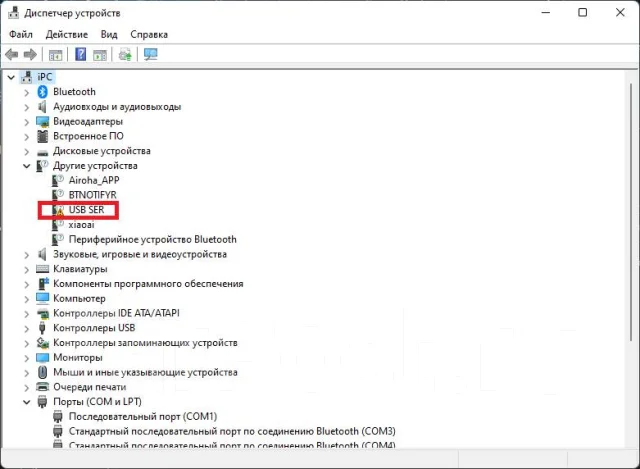Maximize the Диспетчер устройств window
Image resolution: width=640 pixels, height=469 pixels.
pyautogui.click(x=583, y=13)
